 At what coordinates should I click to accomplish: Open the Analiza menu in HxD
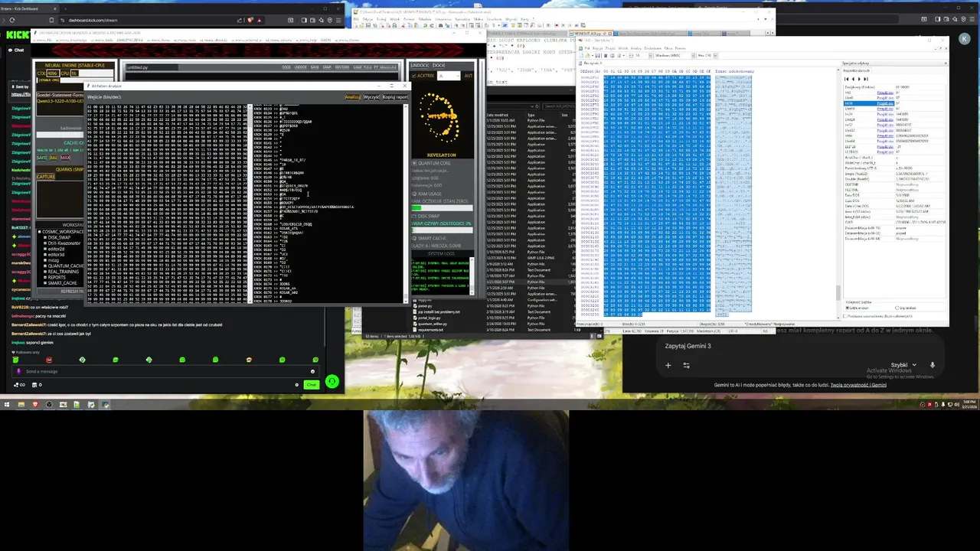click(635, 48)
